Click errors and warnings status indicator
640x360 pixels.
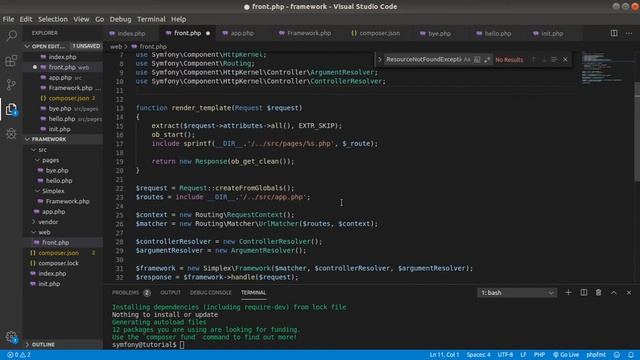[19, 355]
